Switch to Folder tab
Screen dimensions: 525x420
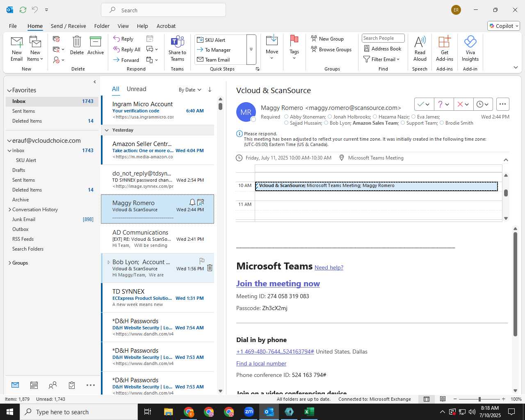(x=102, y=26)
